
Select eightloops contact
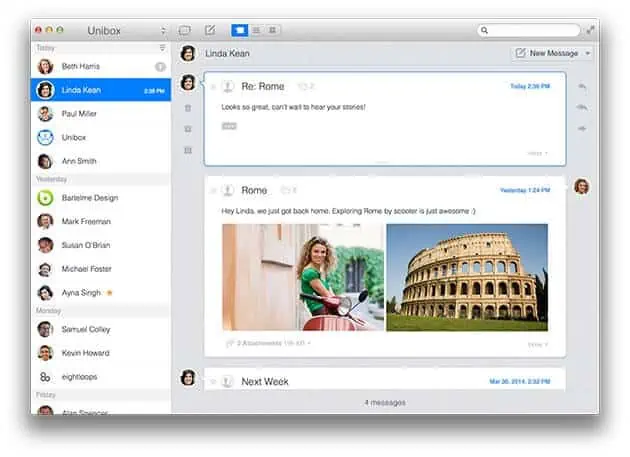[x=101, y=377]
